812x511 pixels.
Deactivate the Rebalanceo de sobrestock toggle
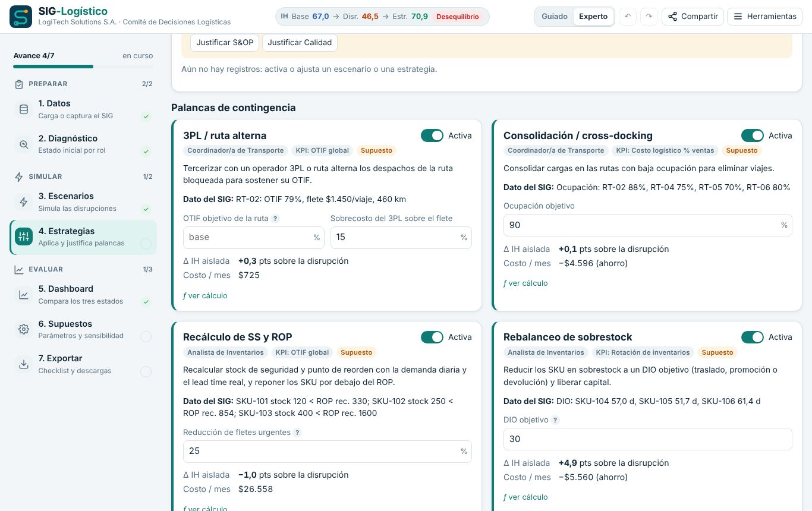coord(753,337)
